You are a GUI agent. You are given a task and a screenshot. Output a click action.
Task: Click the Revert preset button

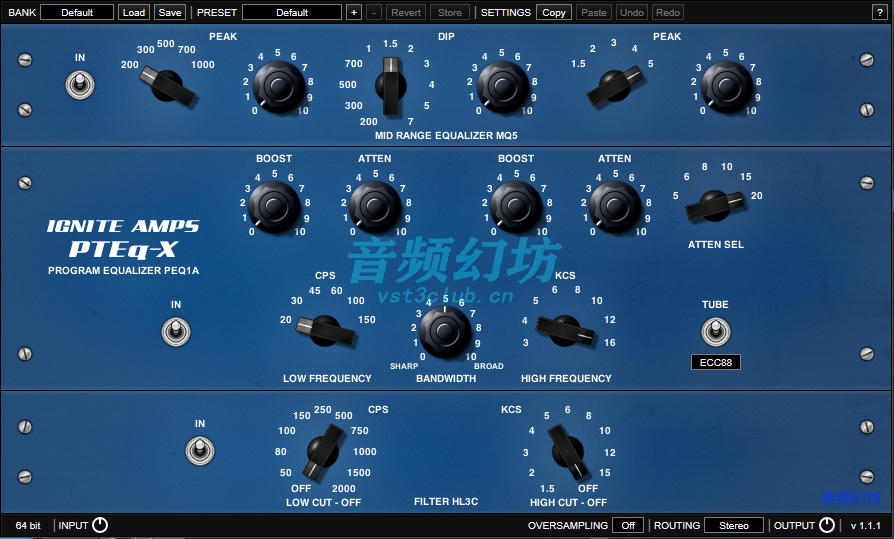pyautogui.click(x=406, y=13)
